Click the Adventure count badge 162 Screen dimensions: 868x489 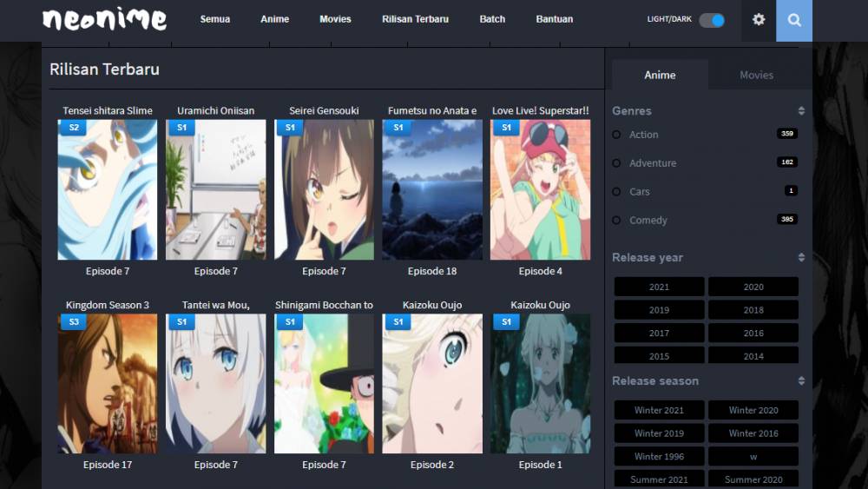pos(787,162)
